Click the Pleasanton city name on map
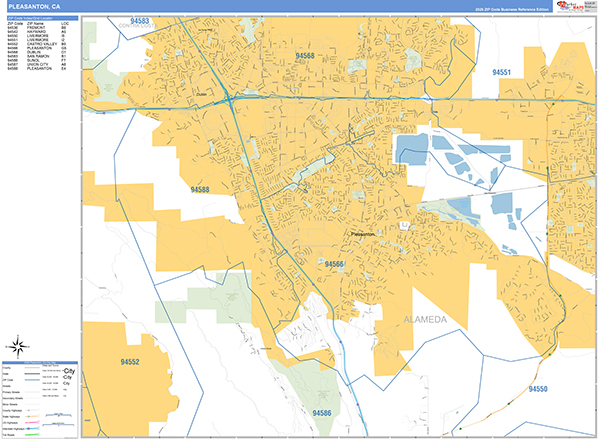The image size is (600, 439). [x=363, y=233]
